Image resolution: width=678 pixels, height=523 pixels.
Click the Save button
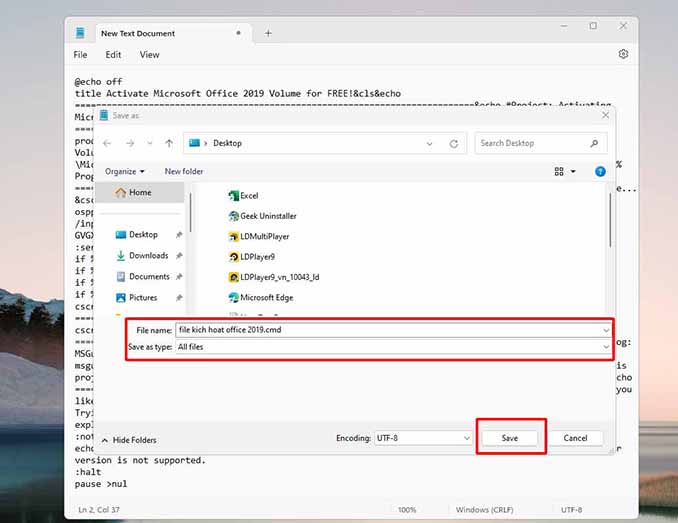pyautogui.click(x=509, y=438)
